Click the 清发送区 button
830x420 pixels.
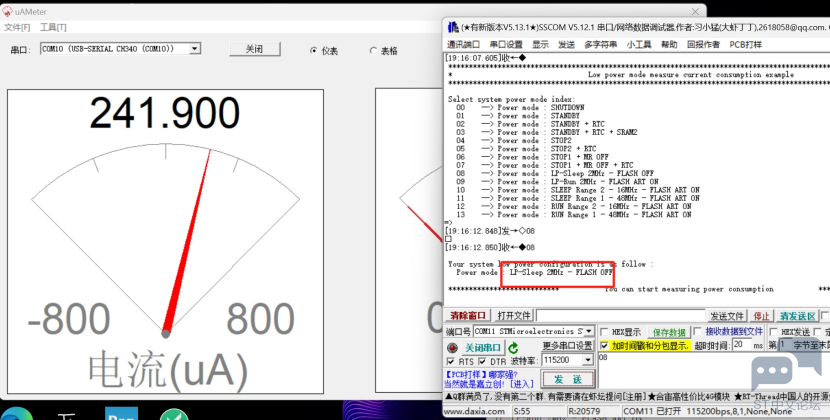click(x=797, y=316)
